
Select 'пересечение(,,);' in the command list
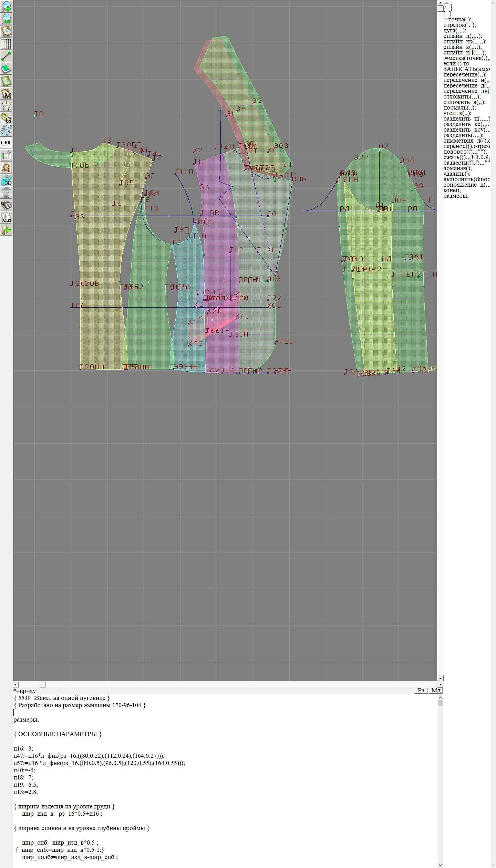click(x=465, y=74)
